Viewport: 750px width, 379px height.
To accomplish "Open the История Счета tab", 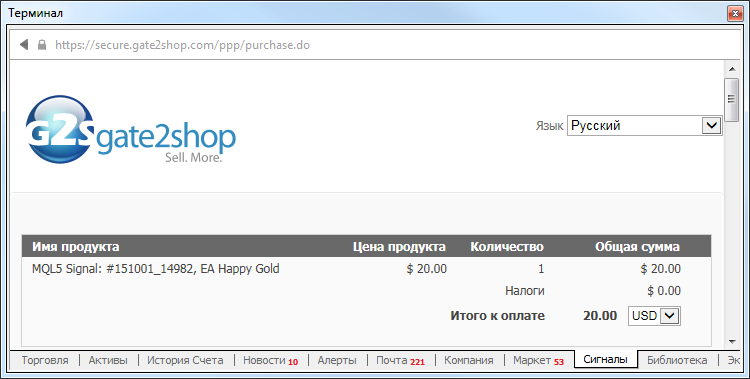I will pos(185,360).
